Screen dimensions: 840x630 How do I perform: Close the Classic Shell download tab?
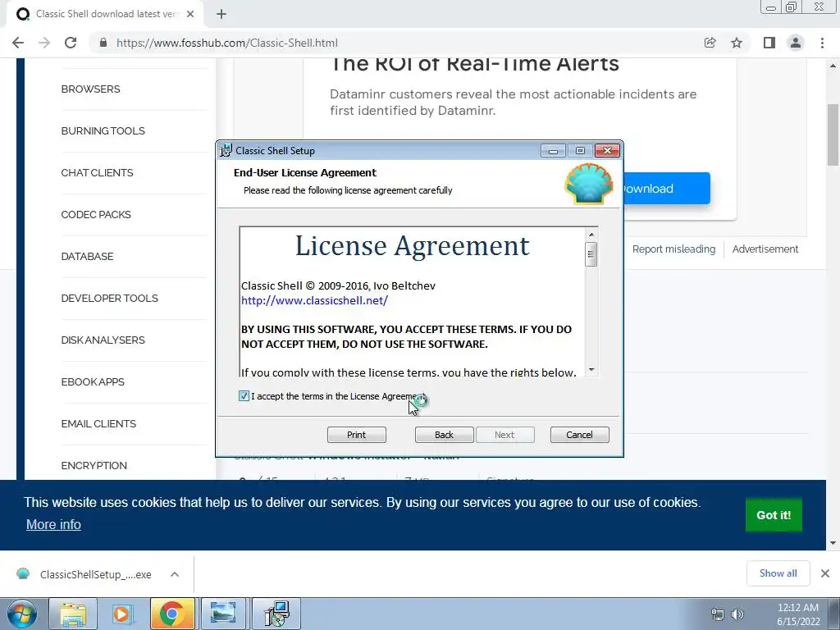click(190, 15)
